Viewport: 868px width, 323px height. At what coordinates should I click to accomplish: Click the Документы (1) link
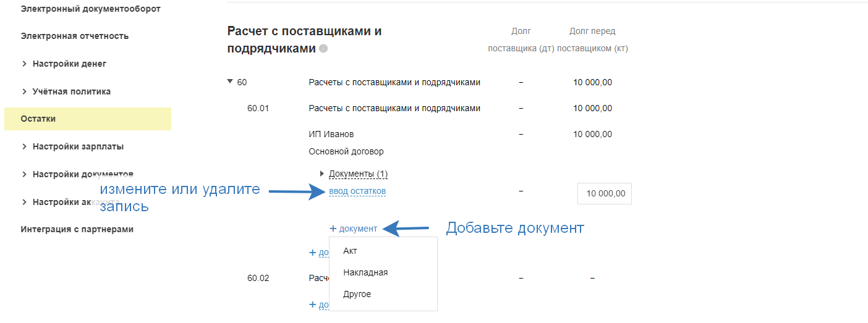coord(359,174)
